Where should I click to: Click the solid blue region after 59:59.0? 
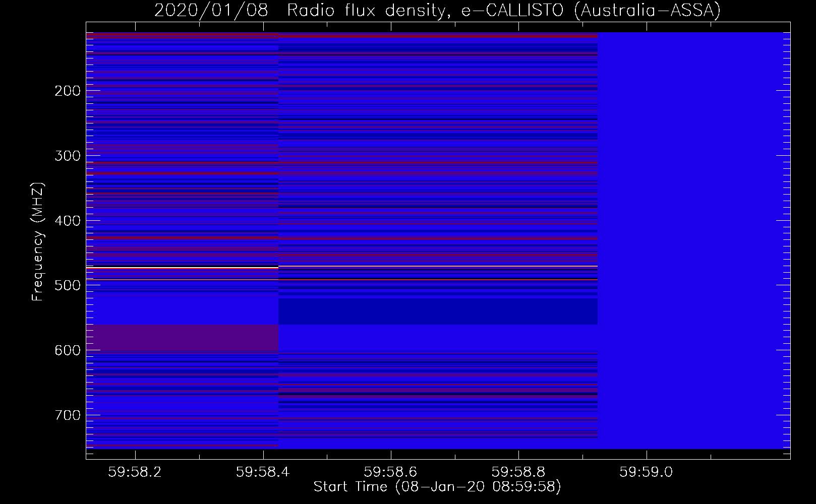(x=694, y=240)
